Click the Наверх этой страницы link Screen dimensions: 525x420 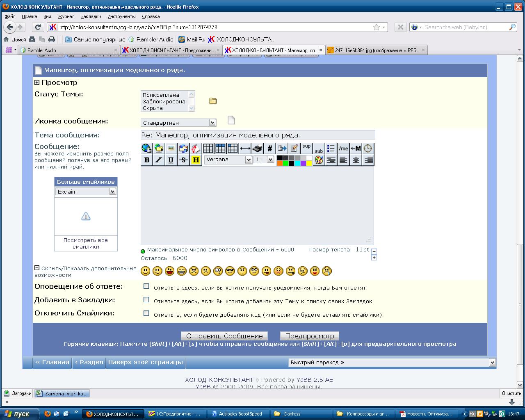146,362
